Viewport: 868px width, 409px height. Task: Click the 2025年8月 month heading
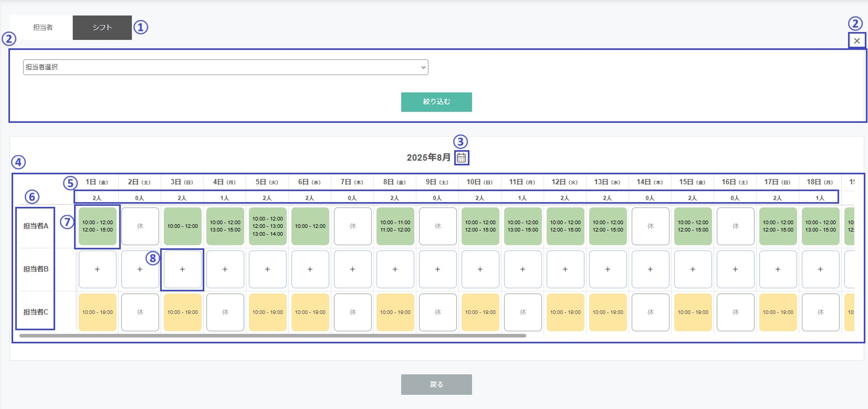coord(428,157)
